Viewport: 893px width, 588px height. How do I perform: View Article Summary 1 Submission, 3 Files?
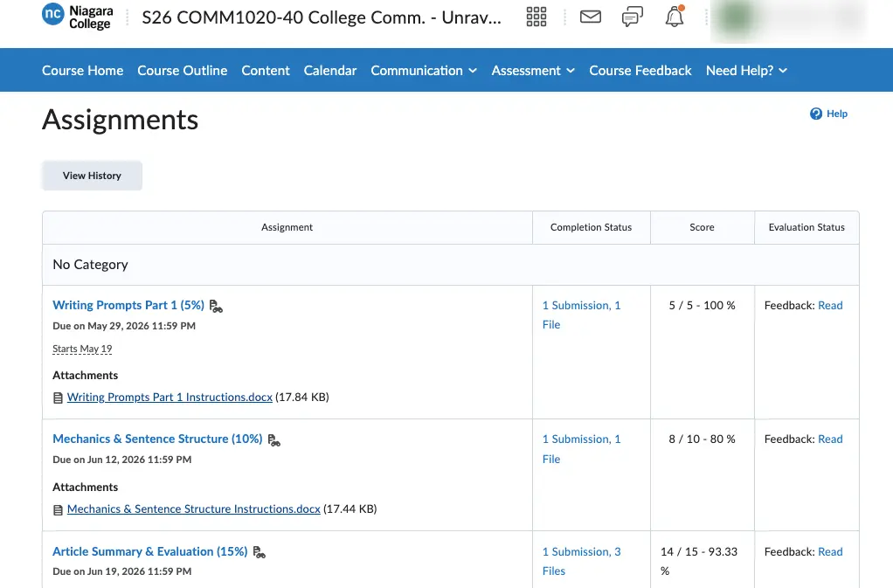tap(581, 561)
